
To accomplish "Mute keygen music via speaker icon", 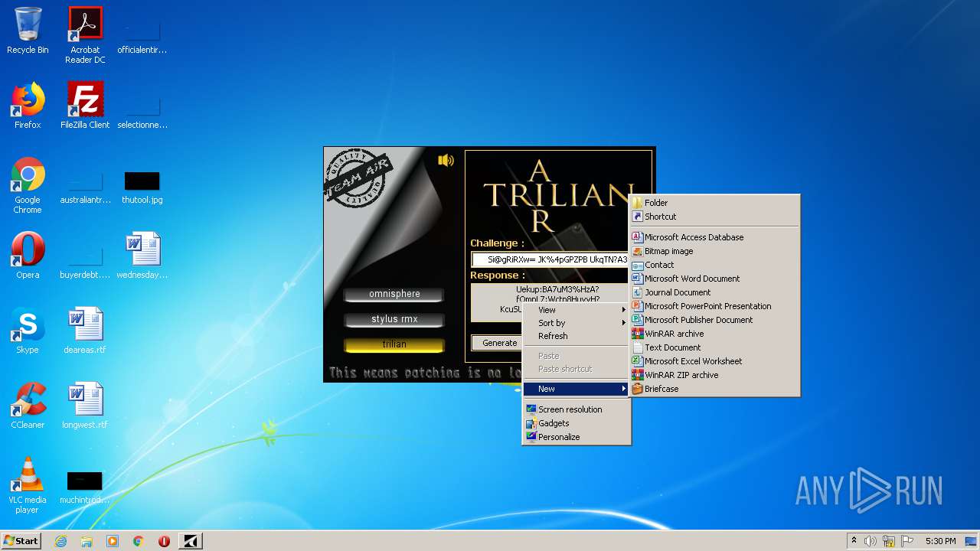I will [x=446, y=160].
